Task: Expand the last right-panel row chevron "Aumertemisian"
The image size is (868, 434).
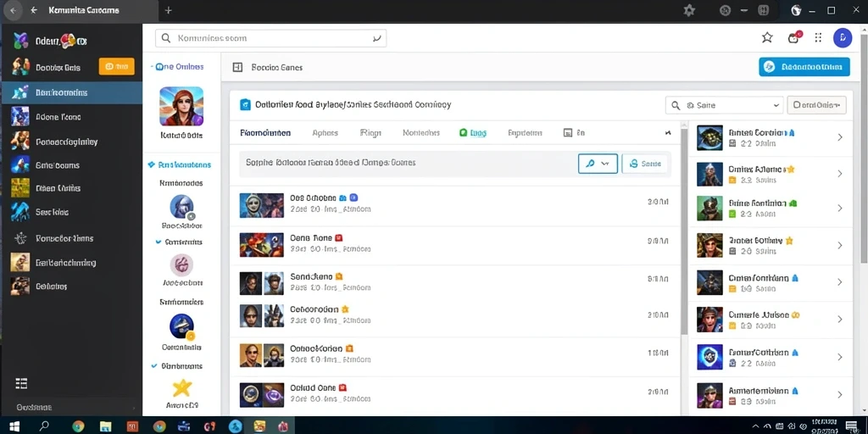Action: pyautogui.click(x=840, y=395)
